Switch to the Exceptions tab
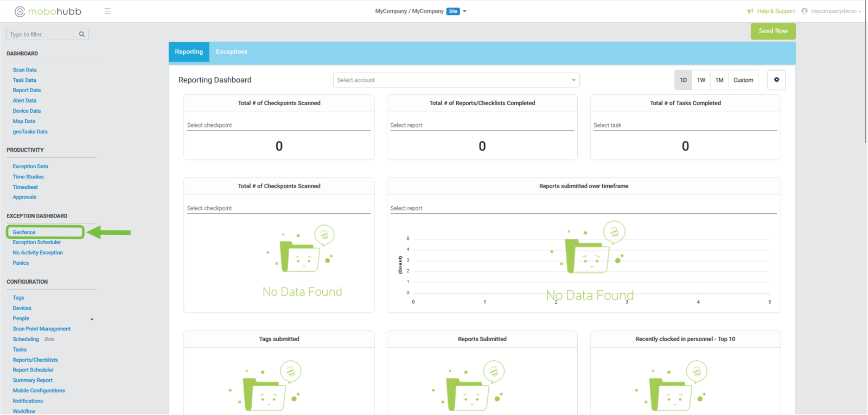This screenshot has height=415, width=868. (232, 52)
